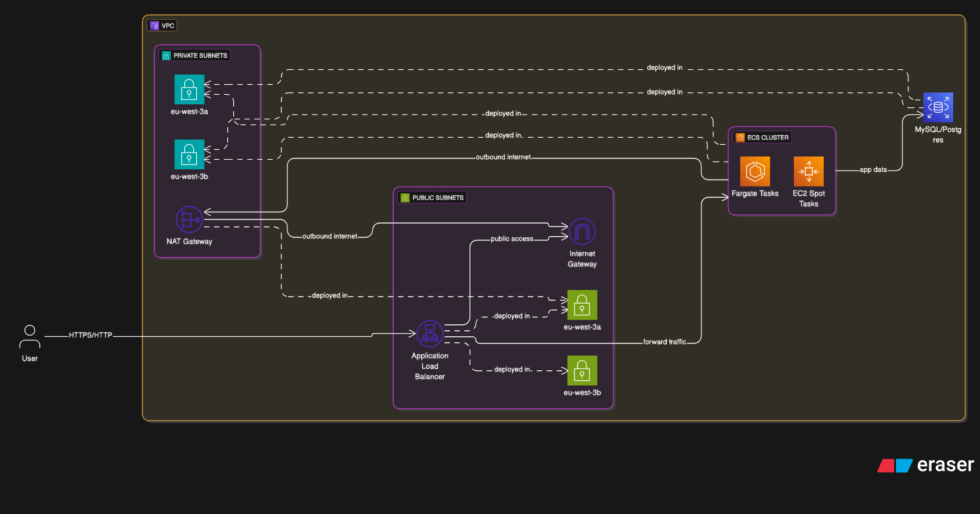Click the Fargate Tasks icon

(x=755, y=172)
